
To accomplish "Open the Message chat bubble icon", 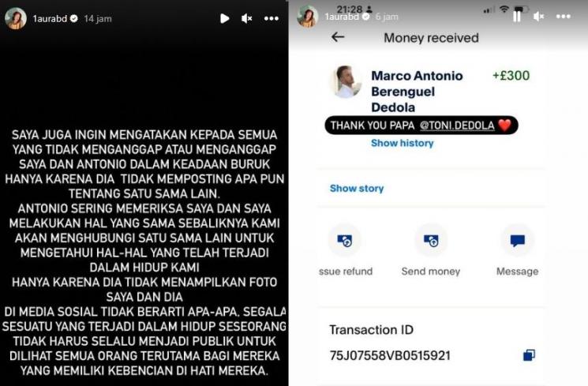I will [518, 240].
